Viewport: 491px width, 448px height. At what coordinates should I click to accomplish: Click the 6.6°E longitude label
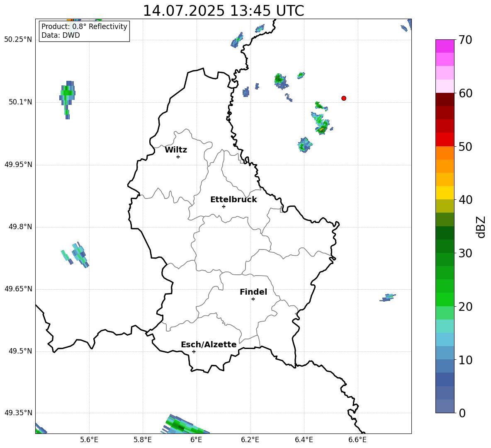pos(357,440)
